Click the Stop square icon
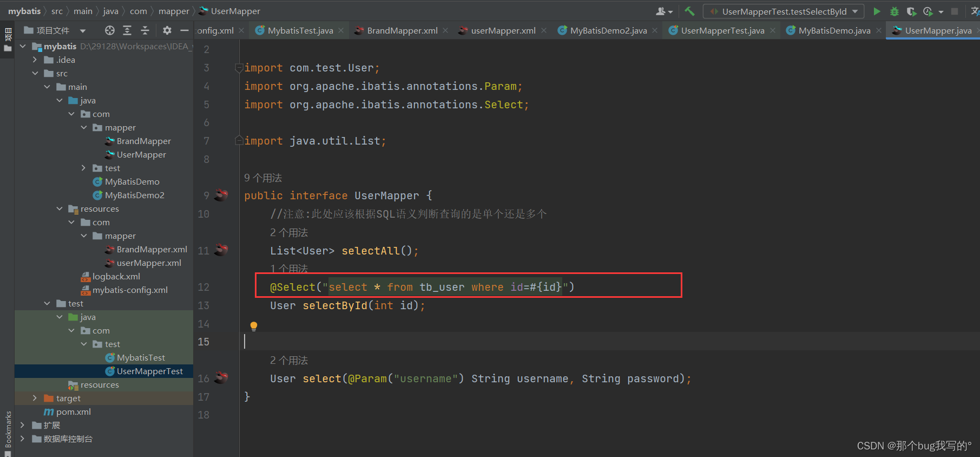The width and height of the screenshot is (980, 457). (955, 11)
